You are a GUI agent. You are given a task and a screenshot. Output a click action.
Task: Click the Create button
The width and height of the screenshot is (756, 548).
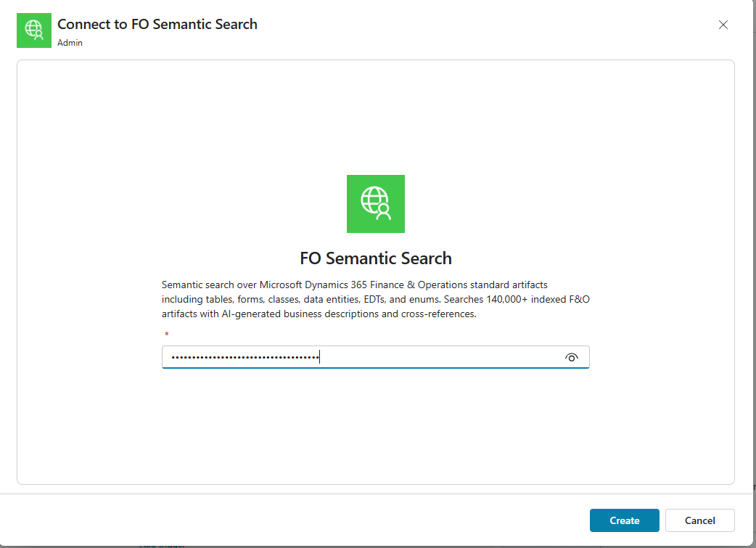(624, 520)
